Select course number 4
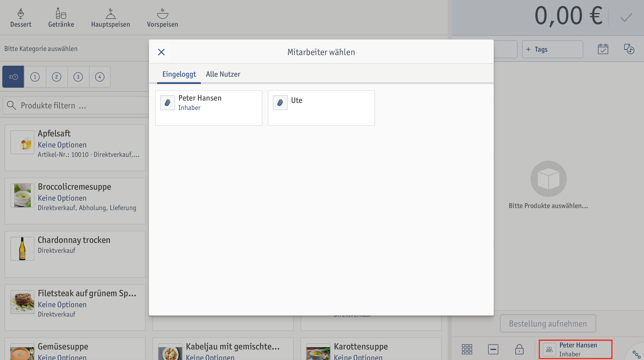The image size is (644, 360). (100, 77)
